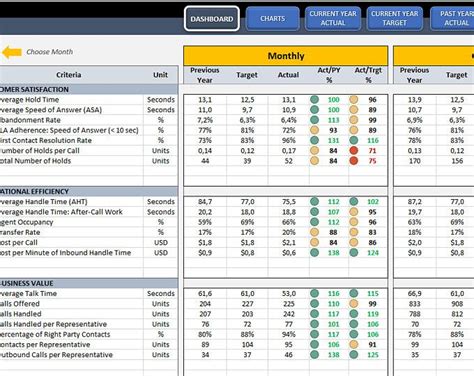
Task: Click Average Handle Time (AHT) green Act/Trgt indicator
Action: point(354,202)
